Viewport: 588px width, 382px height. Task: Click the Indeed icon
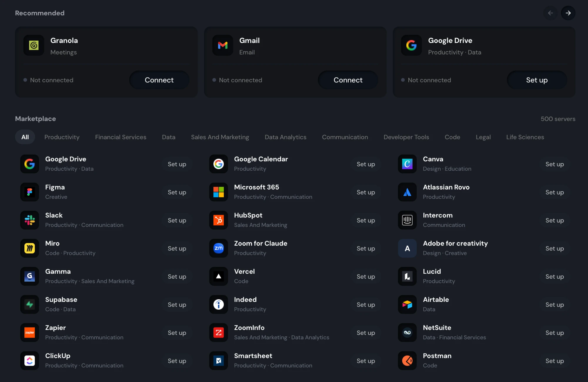coord(218,304)
